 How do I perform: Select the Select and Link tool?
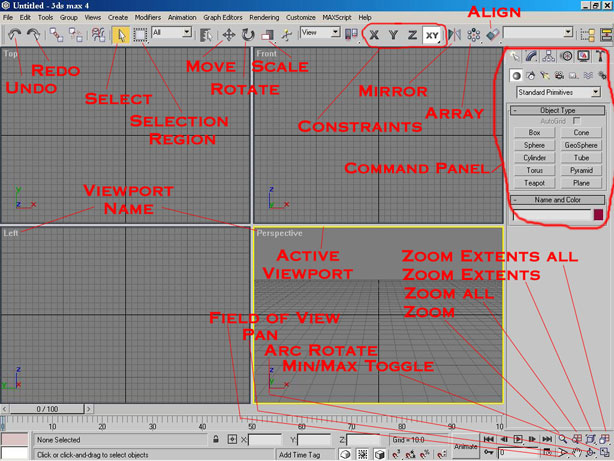click(56, 34)
